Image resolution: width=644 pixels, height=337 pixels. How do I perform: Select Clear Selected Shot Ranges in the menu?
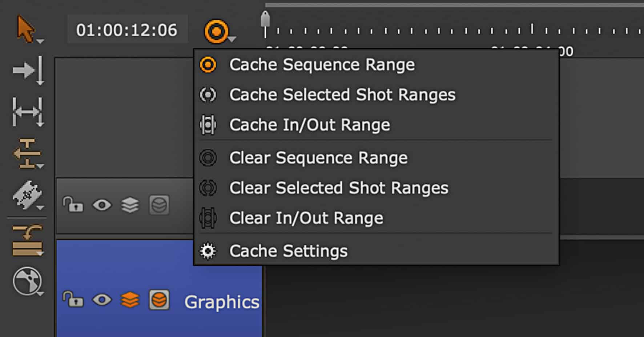click(x=338, y=188)
